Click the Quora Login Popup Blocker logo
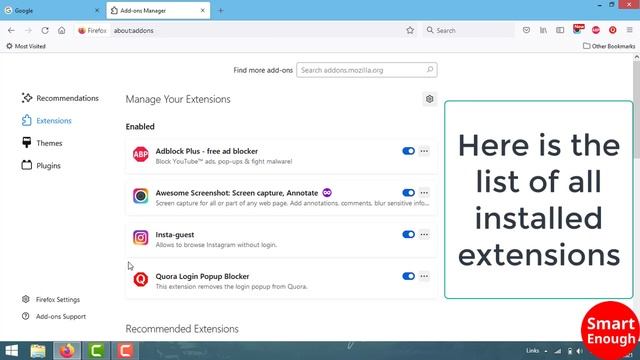Image resolution: width=640 pixels, height=360 pixels. coord(141,280)
